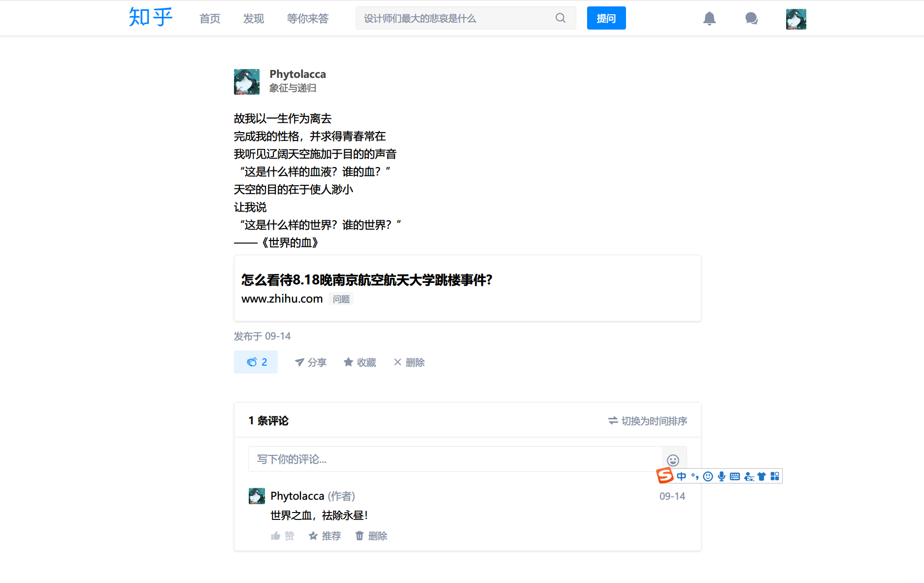
Task: Click the notification bell icon
Action: [709, 19]
